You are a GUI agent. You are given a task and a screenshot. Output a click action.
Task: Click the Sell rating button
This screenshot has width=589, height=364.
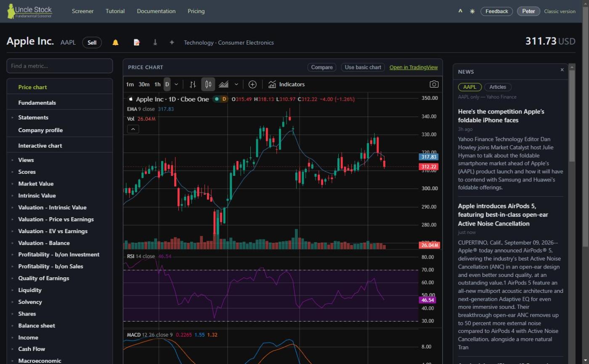(92, 43)
